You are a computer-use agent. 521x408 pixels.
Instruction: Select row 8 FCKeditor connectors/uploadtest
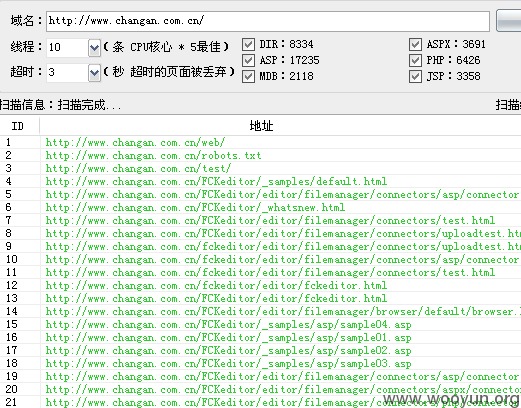(x=260, y=233)
